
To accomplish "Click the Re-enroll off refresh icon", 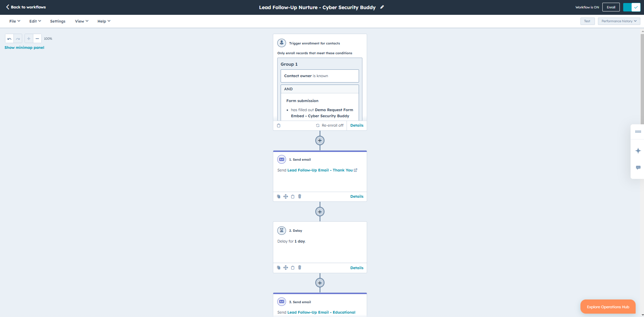I will (x=318, y=125).
